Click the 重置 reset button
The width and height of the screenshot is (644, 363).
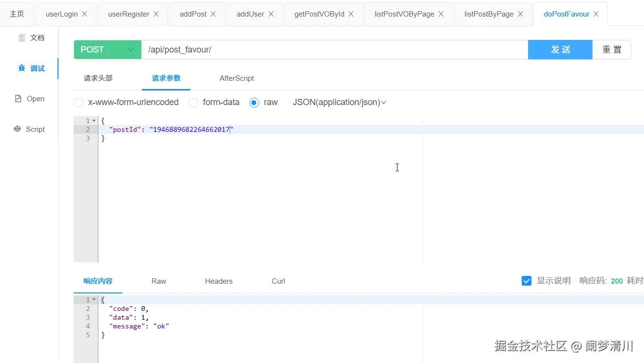click(612, 50)
